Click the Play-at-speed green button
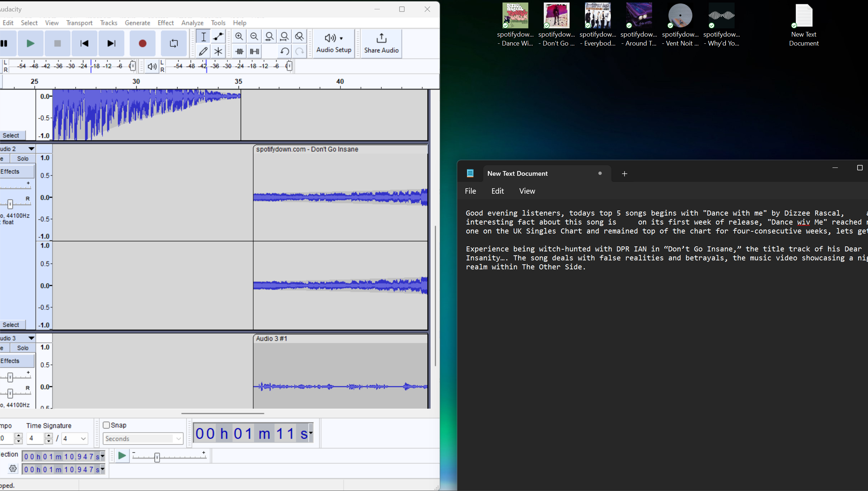The height and width of the screenshot is (491, 868). tap(122, 456)
